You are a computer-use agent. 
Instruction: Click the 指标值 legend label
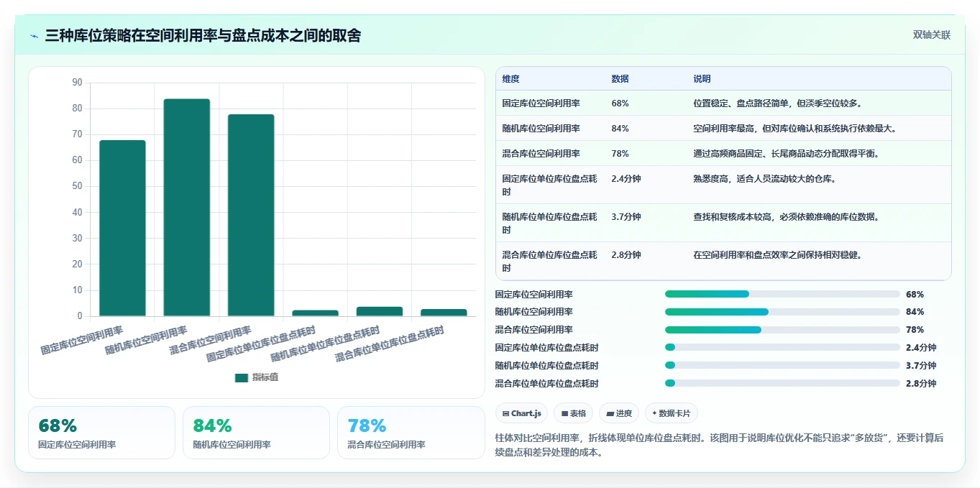coord(265,377)
